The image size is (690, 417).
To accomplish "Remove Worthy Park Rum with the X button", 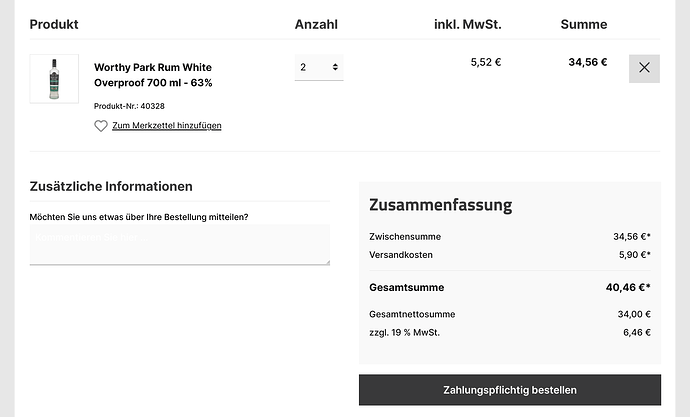I will 644,68.
